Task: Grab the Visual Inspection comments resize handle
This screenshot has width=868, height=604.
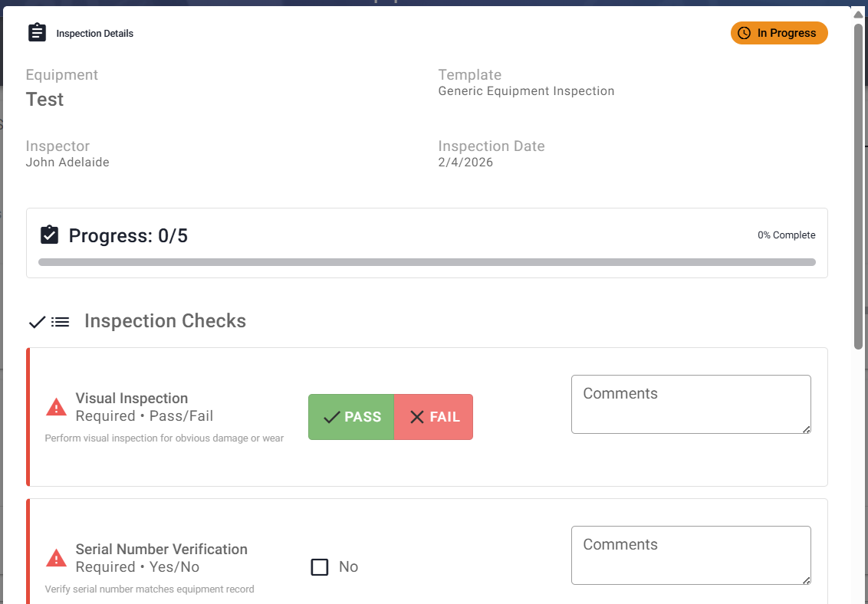Action: tap(806, 429)
